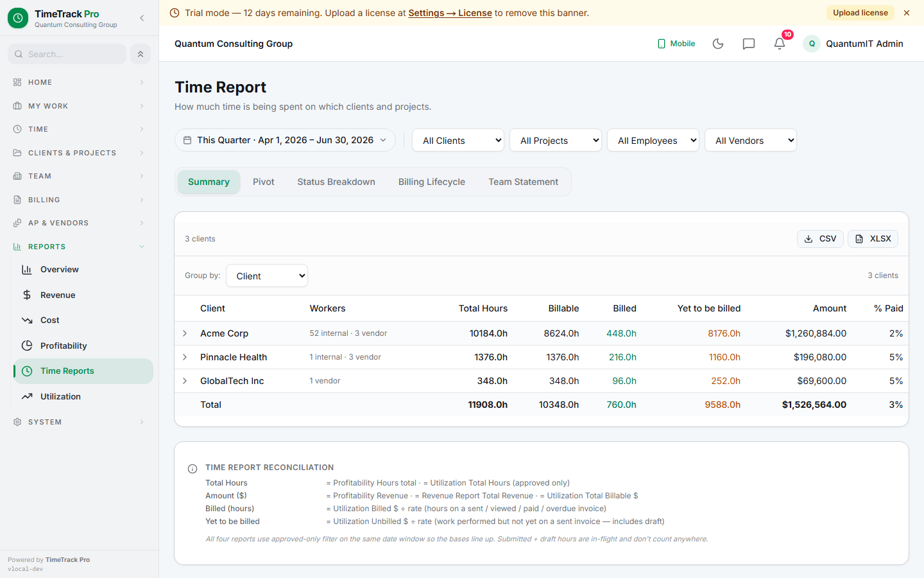Click the TimeTrack Pro clock logo

point(18,18)
